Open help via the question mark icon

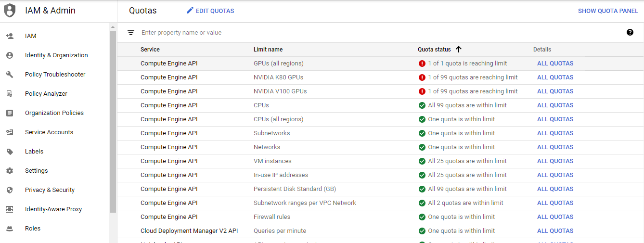click(630, 32)
